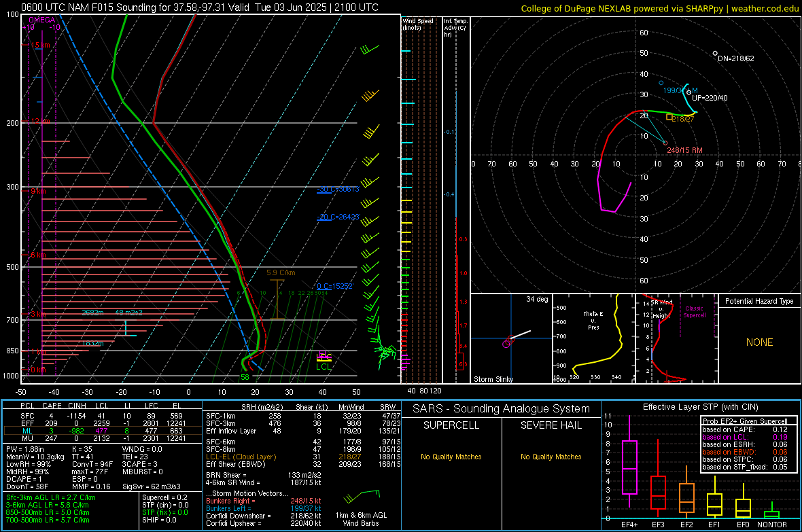Select the Eff Shear (EBWD) row
This screenshot has width=802, height=532.
point(303,464)
